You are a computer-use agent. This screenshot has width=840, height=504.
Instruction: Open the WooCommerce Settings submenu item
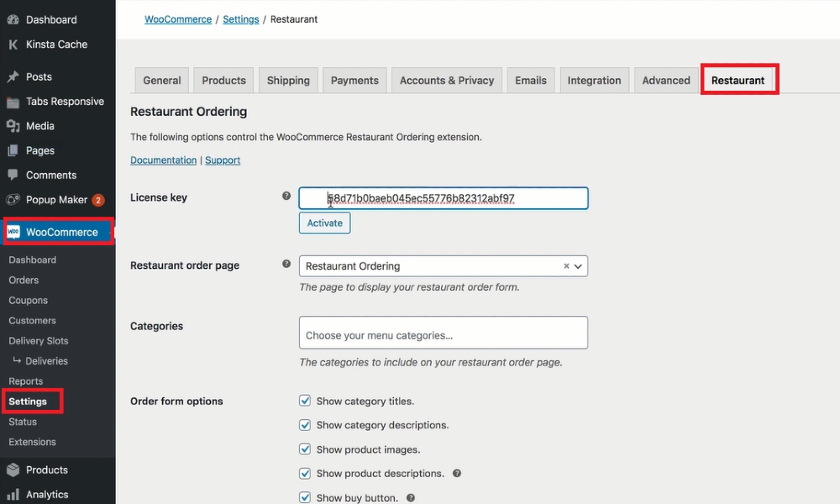(x=28, y=402)
